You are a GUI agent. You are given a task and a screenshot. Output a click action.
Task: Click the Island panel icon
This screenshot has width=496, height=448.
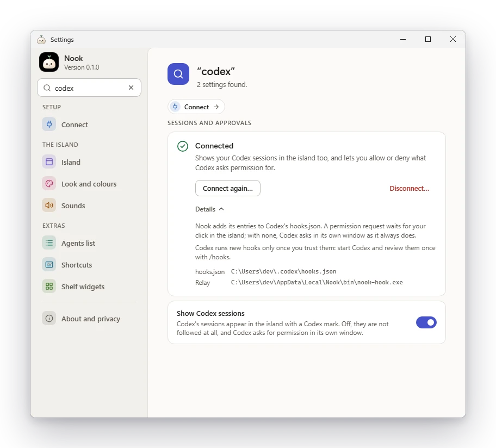pyautogui.click(x=49, y=162)
